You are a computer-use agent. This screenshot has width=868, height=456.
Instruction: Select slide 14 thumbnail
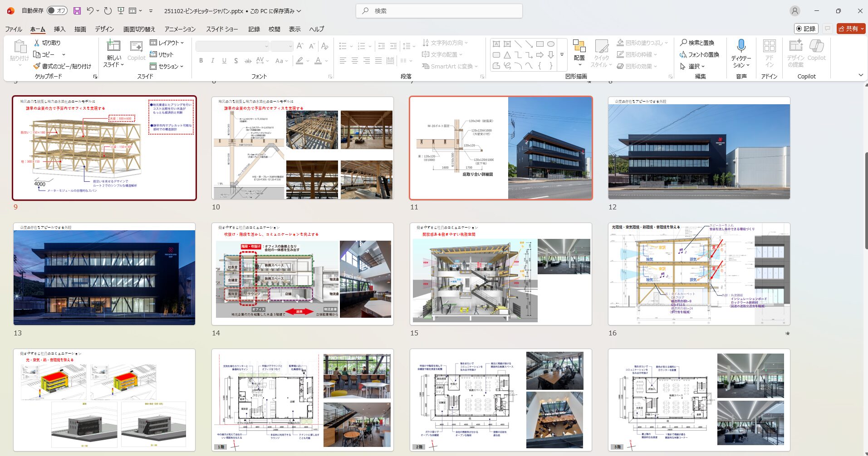[x=303, y=274]
